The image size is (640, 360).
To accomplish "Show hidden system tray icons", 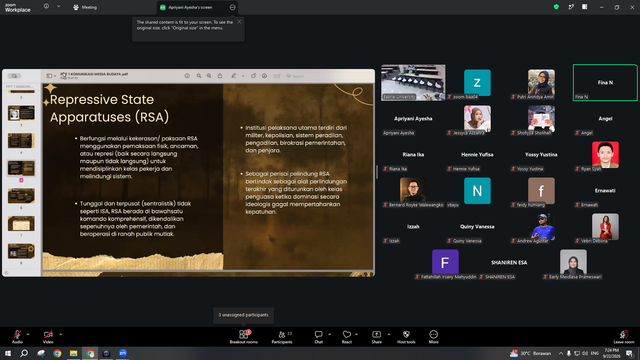I will [x=561, y=353].
